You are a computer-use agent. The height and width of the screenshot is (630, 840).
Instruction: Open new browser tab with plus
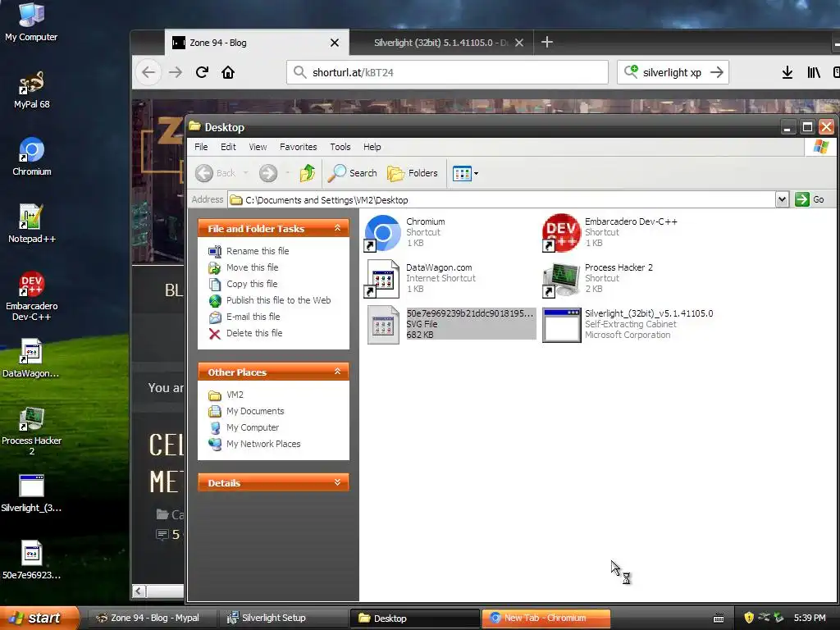coord(546,43)
